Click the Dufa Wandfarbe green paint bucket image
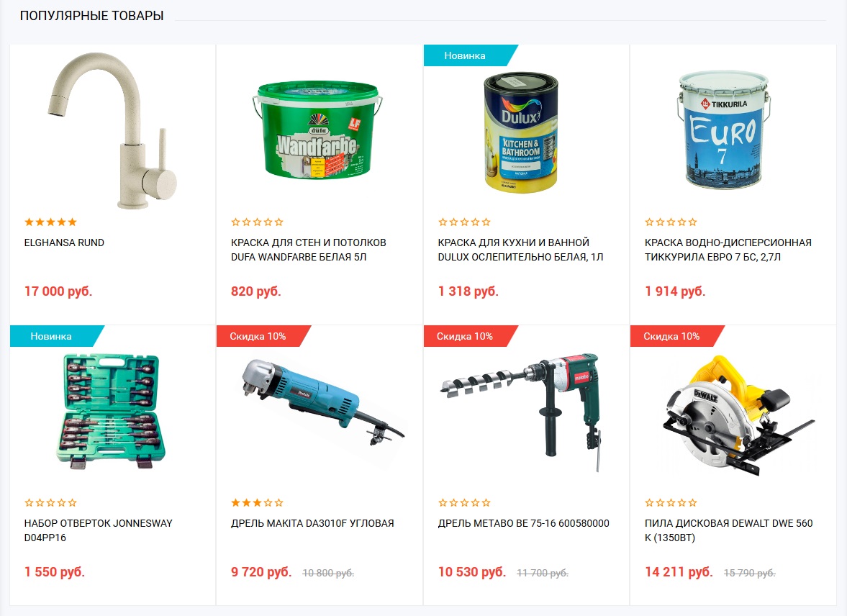This screenshot has width=847, height=616. click(317, 130)
